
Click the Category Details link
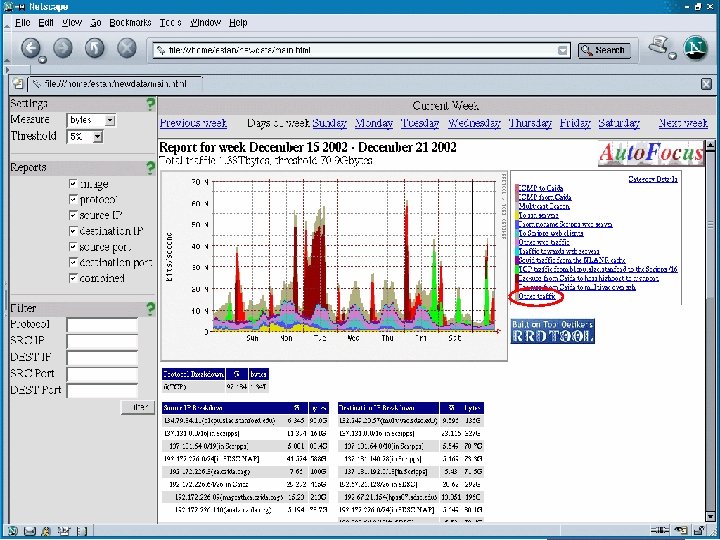[x=652, y=179]
